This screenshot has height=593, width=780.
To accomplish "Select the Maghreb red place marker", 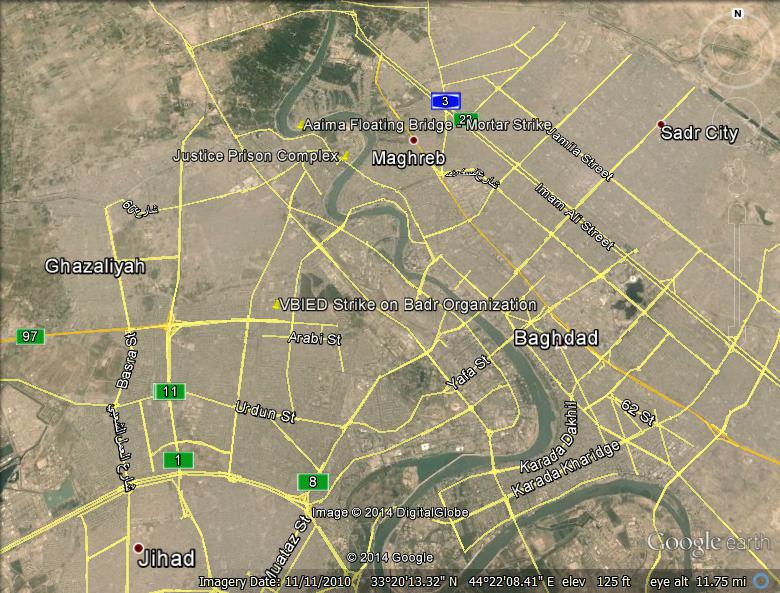I will 413,141.
